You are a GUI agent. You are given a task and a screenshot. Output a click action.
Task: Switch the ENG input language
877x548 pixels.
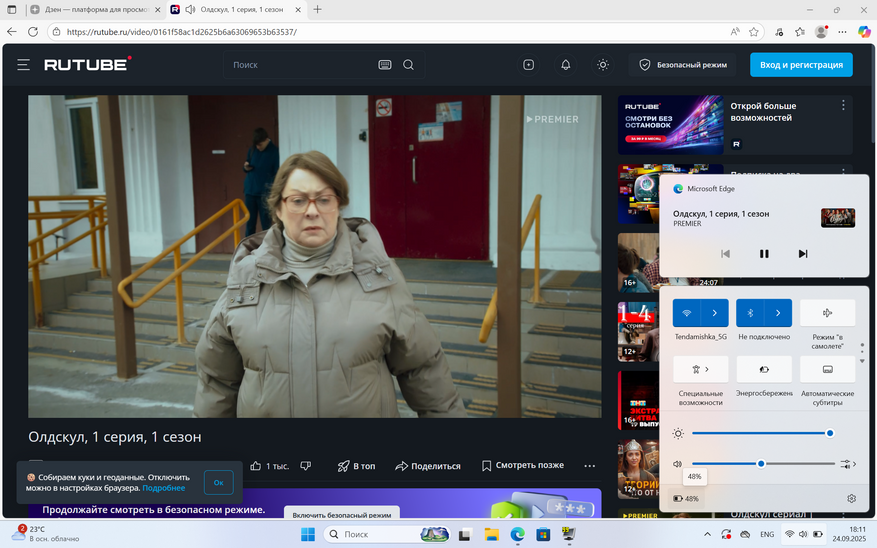(x=767, y=535)
